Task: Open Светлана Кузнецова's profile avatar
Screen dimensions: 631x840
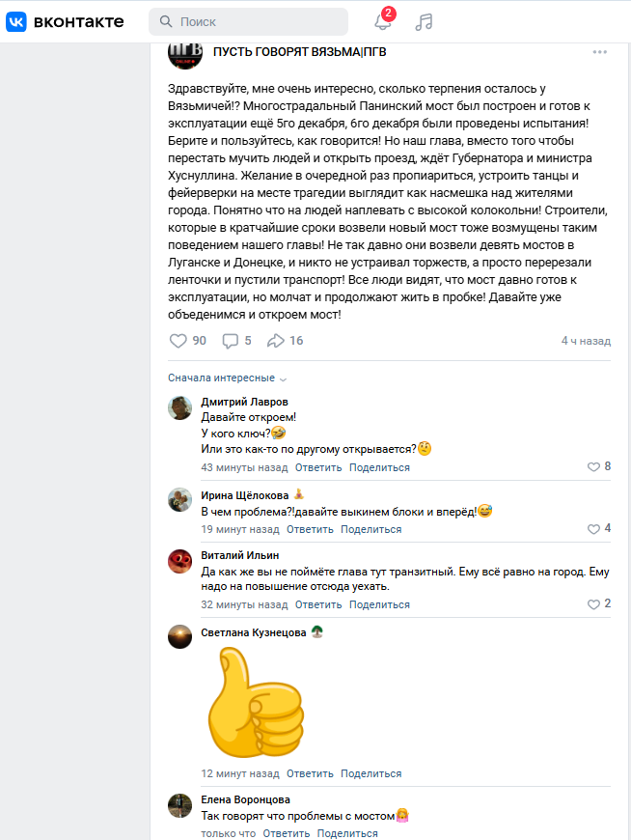Action: [179, 636]
